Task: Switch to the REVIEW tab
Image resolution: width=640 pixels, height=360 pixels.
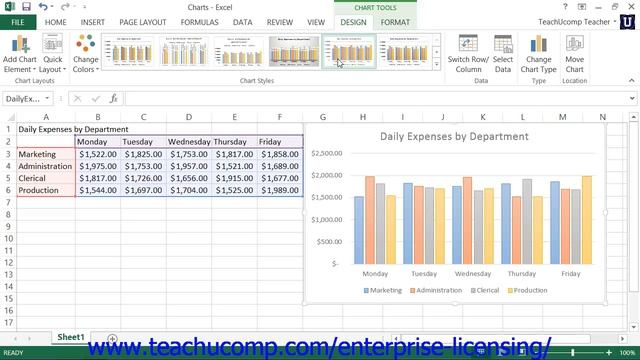Action: click(x=280, y=22)
